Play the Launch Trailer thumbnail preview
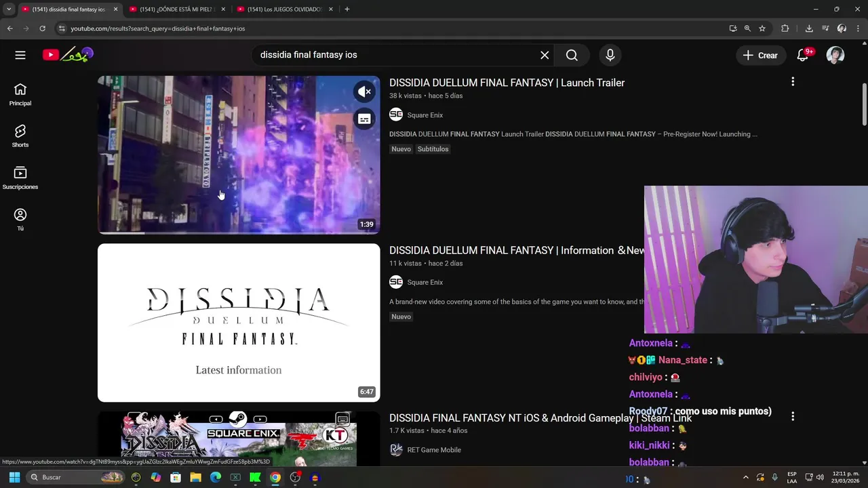 point(239,155)
